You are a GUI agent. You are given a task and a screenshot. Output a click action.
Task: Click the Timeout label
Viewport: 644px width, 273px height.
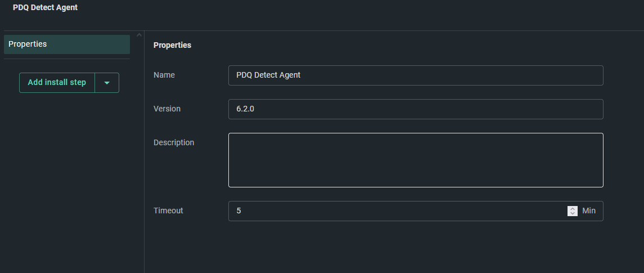pyautogui.click(x=168, y=211)
